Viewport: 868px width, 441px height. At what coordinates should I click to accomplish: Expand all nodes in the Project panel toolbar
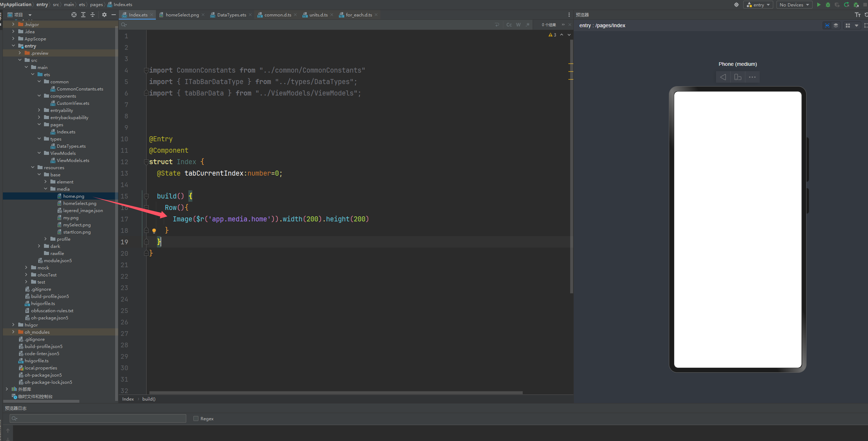pyautogui.click(x=83, y=15)
